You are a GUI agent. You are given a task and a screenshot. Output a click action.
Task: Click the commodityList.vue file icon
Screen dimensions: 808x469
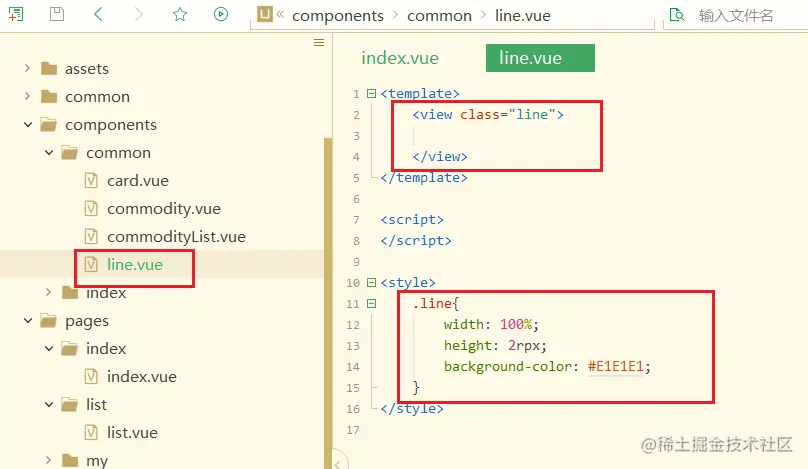point(91,237)
